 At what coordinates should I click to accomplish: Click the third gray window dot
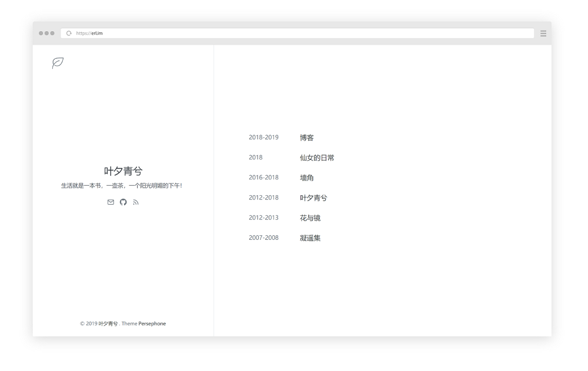pyautogui.click(x=53, y=33)
